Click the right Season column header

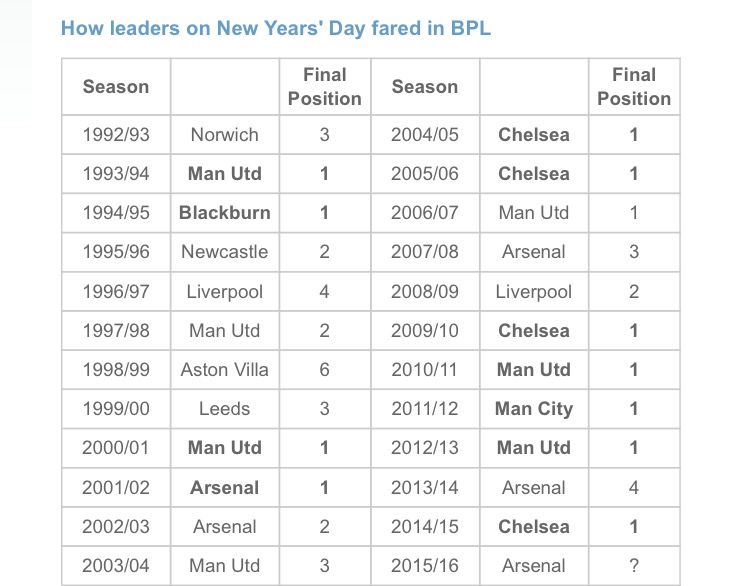tap(425, 87)
